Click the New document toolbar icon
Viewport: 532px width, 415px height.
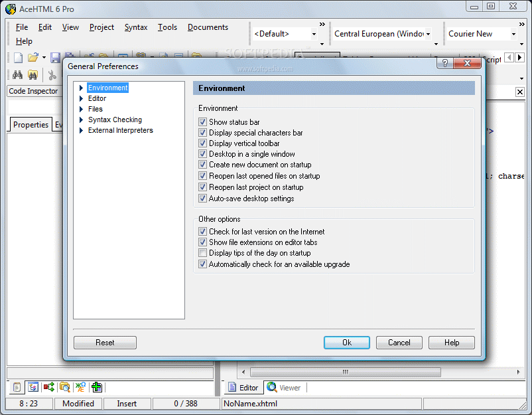point(18,58)
